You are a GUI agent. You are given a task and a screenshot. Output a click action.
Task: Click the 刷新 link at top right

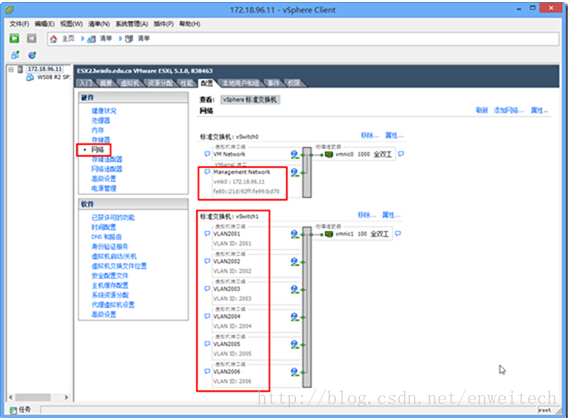(x=482, y=110)
